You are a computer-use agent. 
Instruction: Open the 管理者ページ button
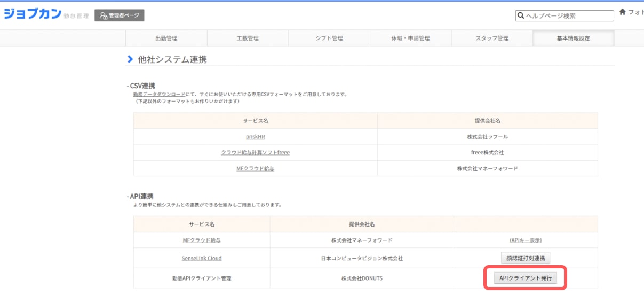(x=120, y=15)
